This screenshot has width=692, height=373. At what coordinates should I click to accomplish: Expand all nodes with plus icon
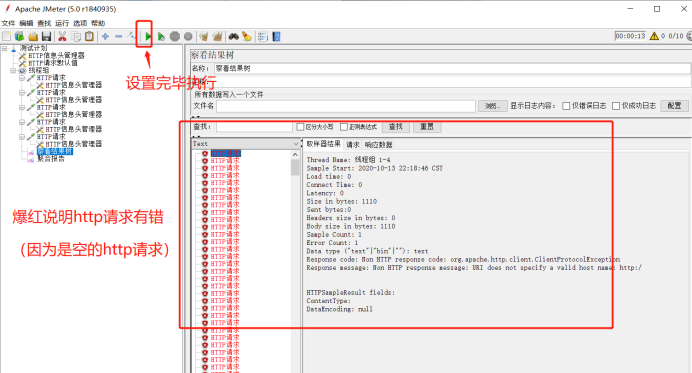105,36
